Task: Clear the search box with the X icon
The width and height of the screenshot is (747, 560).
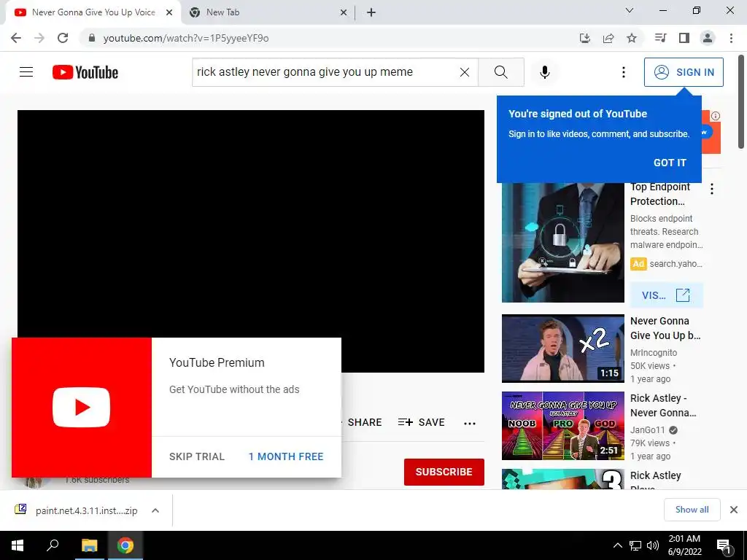Action: [x=465, y=72]
